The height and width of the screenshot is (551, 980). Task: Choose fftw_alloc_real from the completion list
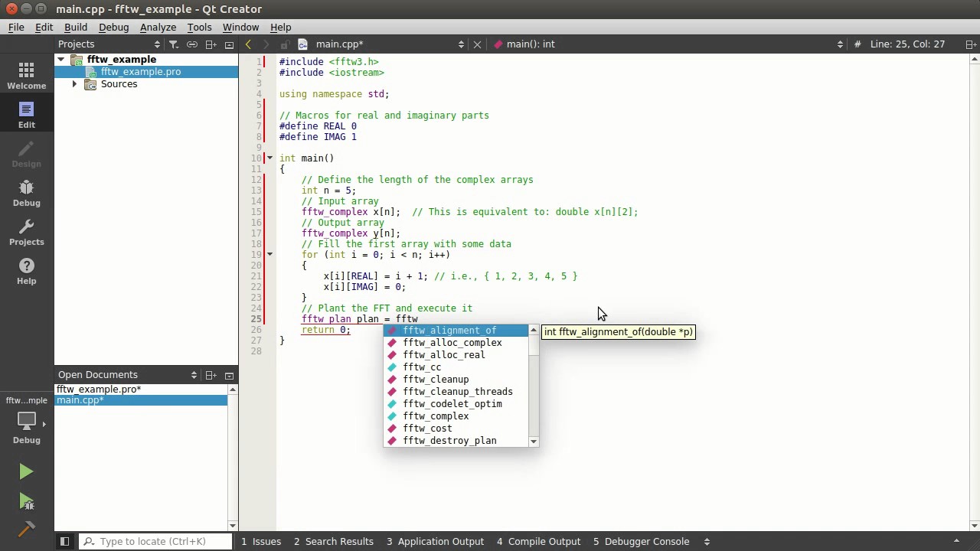point(456,355)
